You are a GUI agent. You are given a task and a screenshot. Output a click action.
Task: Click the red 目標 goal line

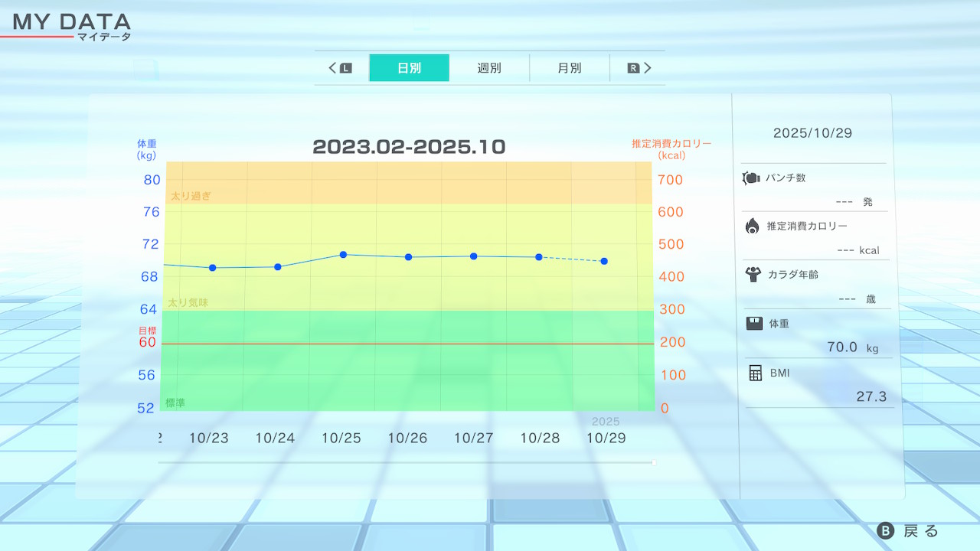pyautogui.click(x=406, y=344)
